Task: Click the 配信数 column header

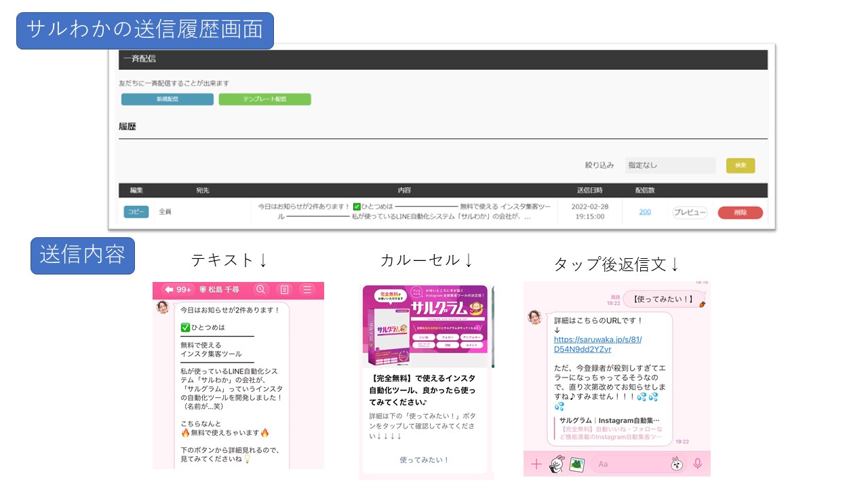Action: click(645, 190)
